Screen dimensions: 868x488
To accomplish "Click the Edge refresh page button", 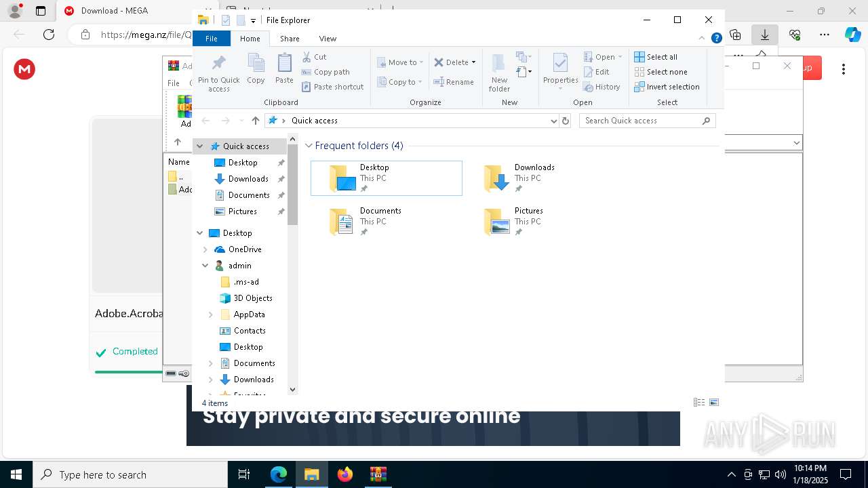I will [x=49, y=35].
